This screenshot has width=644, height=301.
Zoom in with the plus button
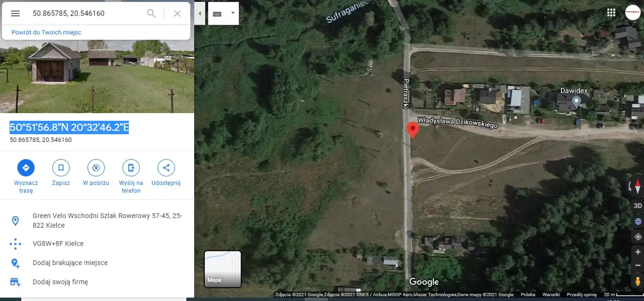(x=637, y=252)
